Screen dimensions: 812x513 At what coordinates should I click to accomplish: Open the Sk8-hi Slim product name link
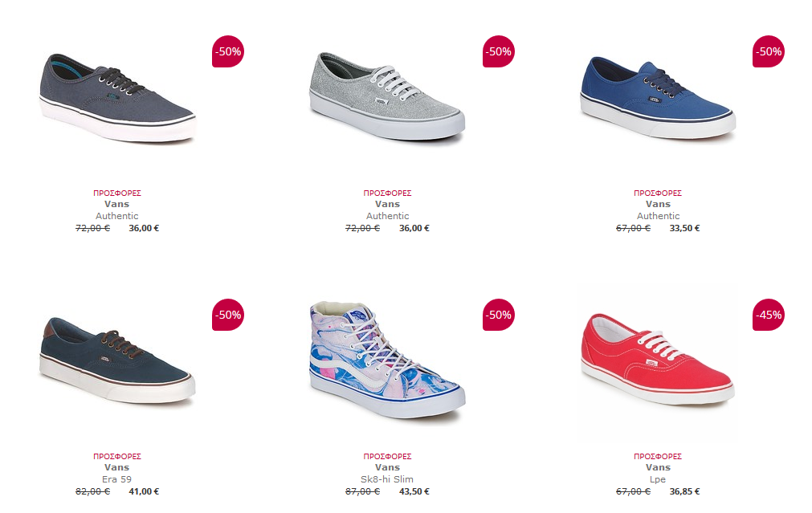click(387, 479)
